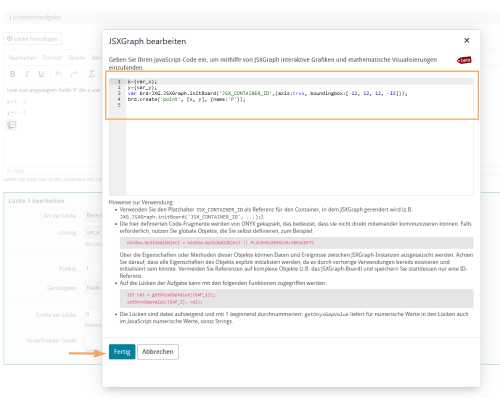Click the Lücke hinzufügen button
The image size is (500, 398).
pyautogui.click(x=33, y=39)
